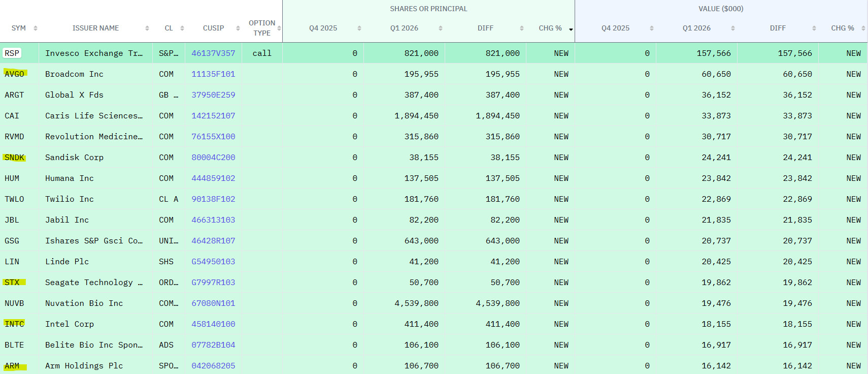This screenshot has height=374, width=868.
Task: Select the Twilio Inc issuer name
Action: (70, 199)
